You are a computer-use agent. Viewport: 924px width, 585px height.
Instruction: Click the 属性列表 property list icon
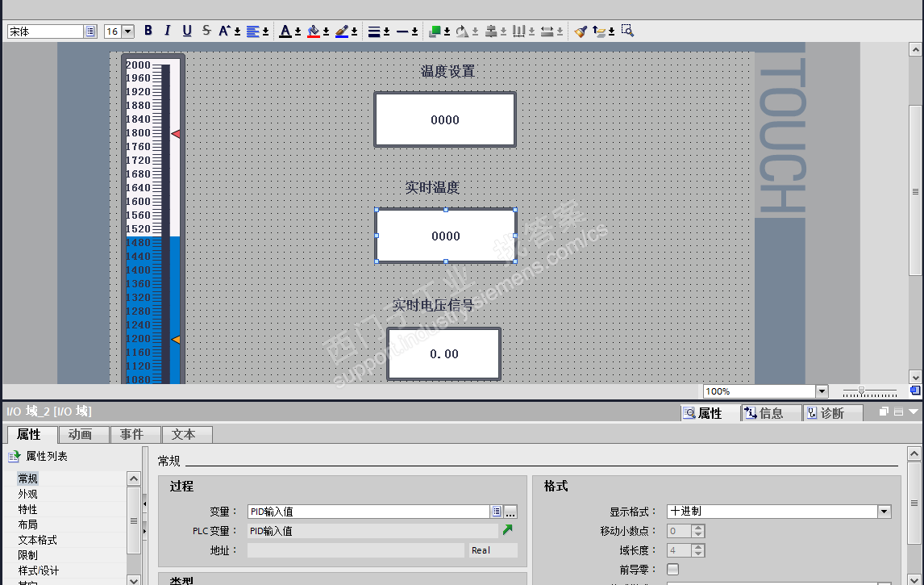point(14,457)
